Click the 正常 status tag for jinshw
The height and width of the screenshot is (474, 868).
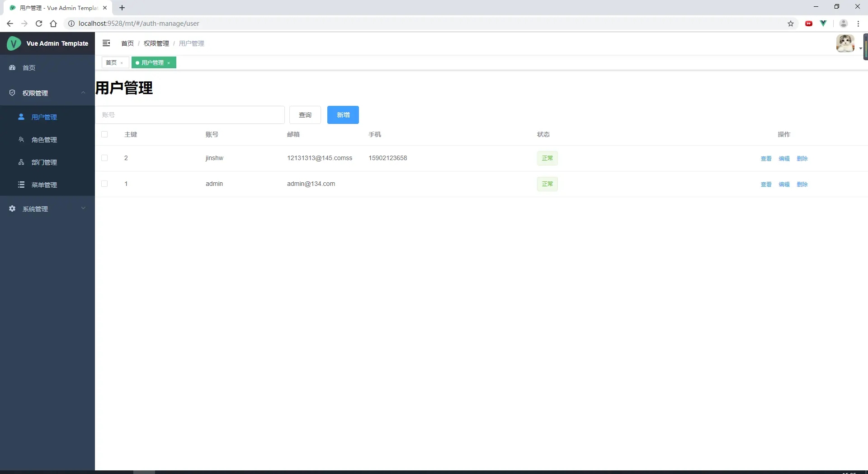click(547, 158)
